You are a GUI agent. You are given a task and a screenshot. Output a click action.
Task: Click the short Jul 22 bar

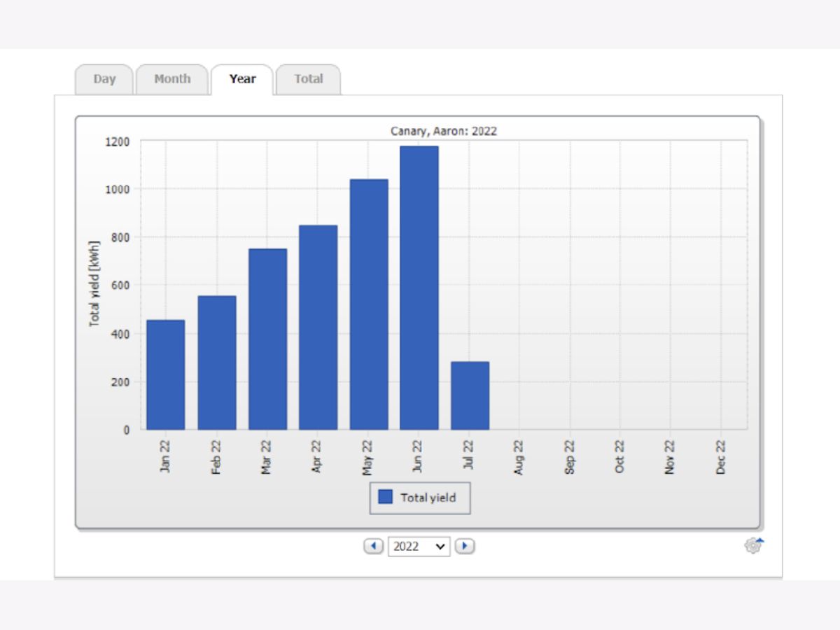pyautogui.click(x=470, y=395)
